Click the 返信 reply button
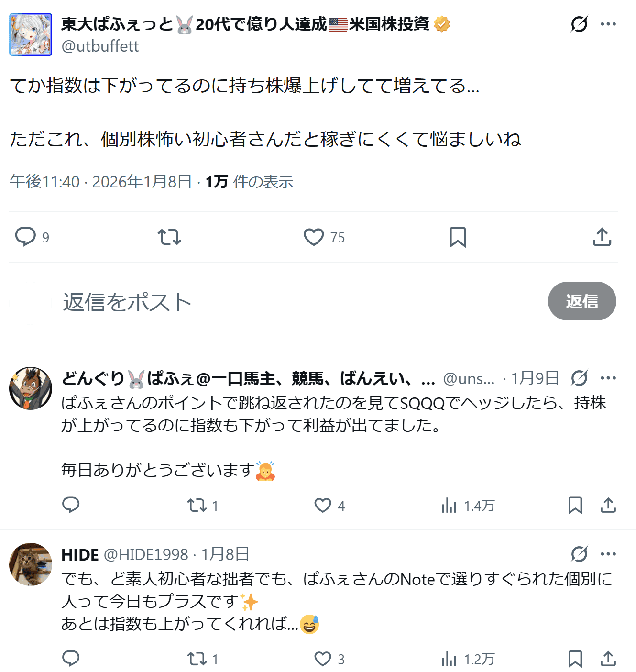Viewport: 636px width, 672px height. [x=582, y=301]
